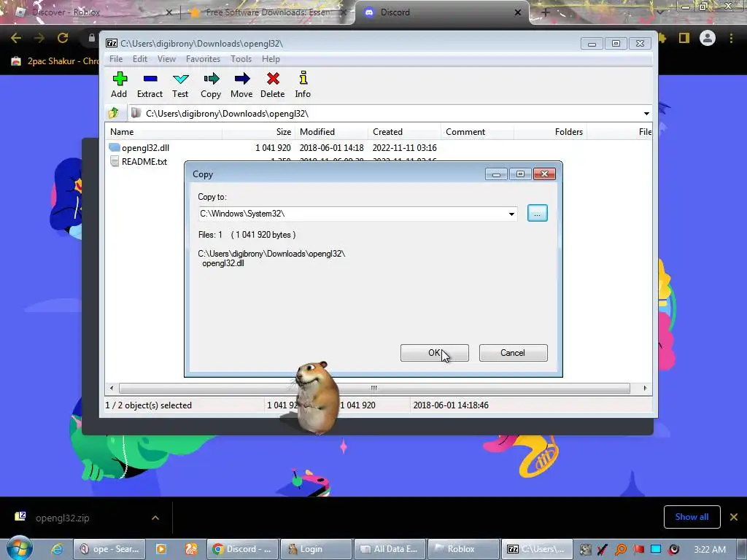Screen dimensions: 747x560
Task: Close the downloads bar
Action: (734, 517)
